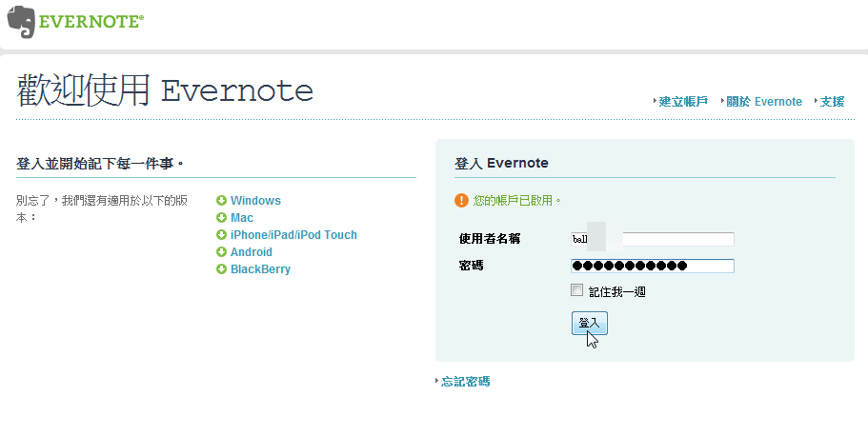Go to the 支援 link
This screenshot has width=868, height=436.
click(832, 102)
